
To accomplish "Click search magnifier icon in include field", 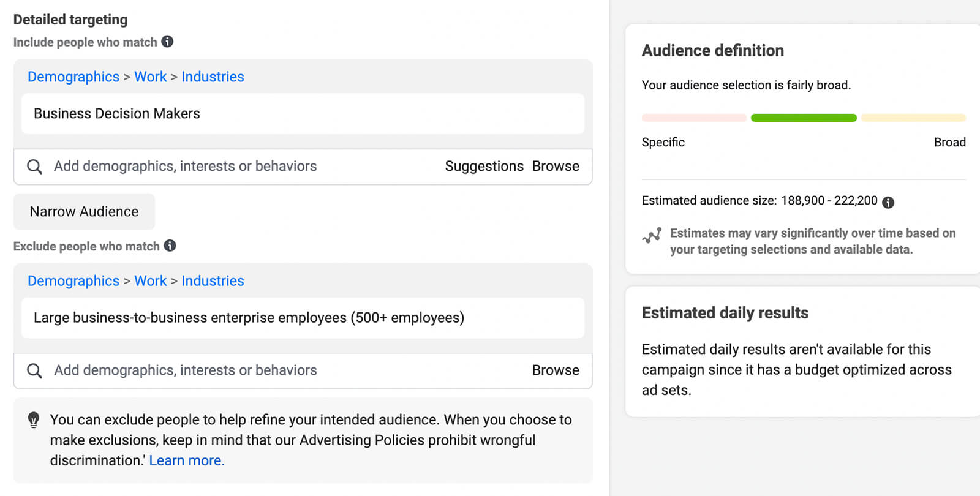I will 35,167.
